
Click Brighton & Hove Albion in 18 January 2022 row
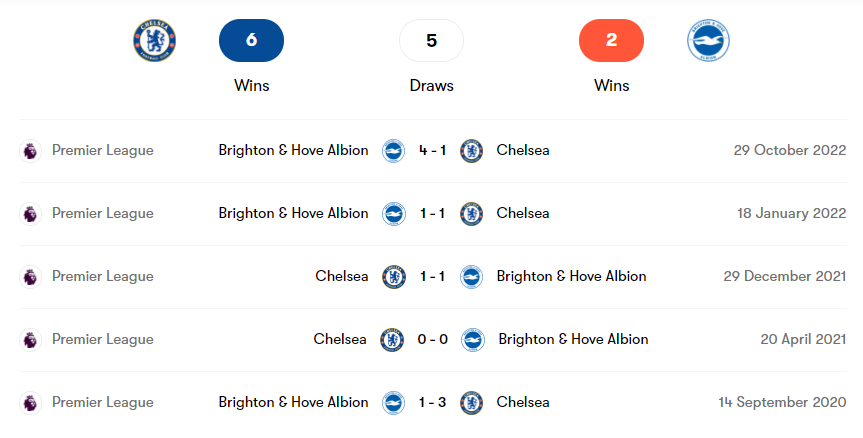[x=293, y=214]
